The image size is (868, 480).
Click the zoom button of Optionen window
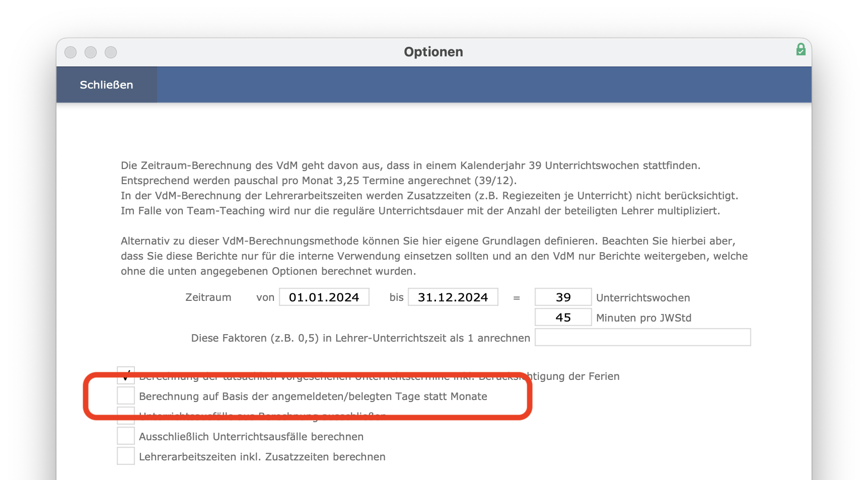click(111, 52)
